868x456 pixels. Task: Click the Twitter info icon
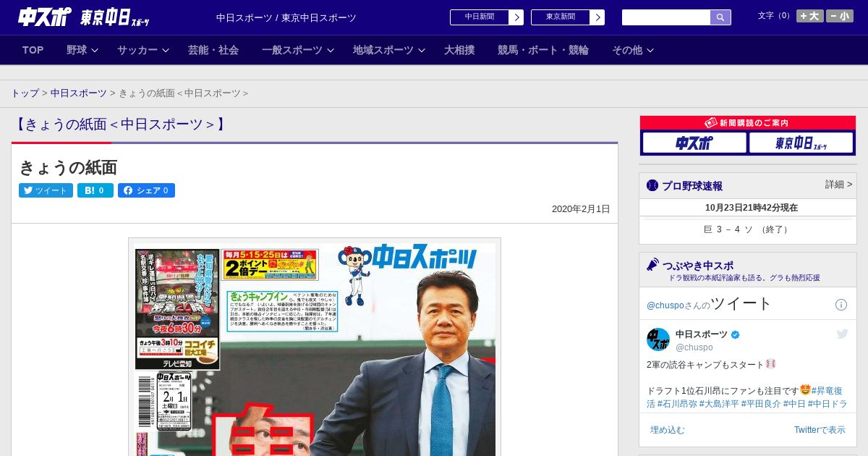pos(841,305)
